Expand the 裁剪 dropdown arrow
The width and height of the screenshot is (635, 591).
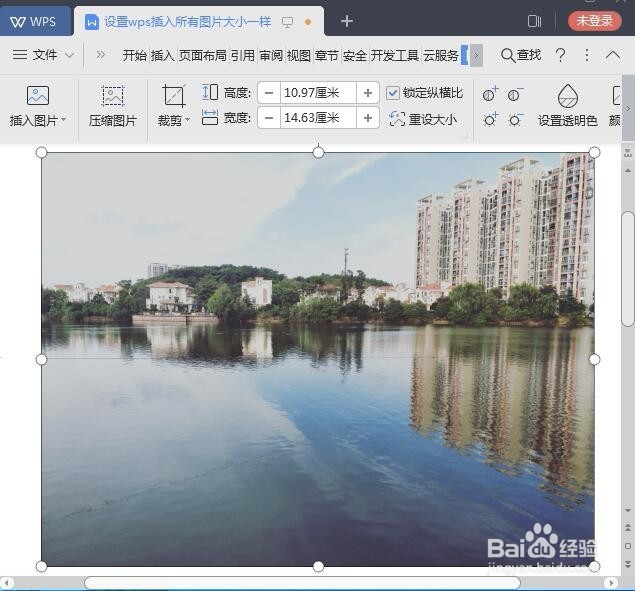tap(188, 120)
